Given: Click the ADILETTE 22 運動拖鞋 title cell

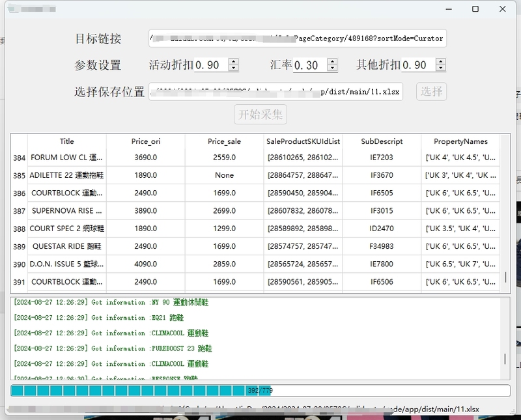Looking at the screenshot, I should tap(67, 175).
